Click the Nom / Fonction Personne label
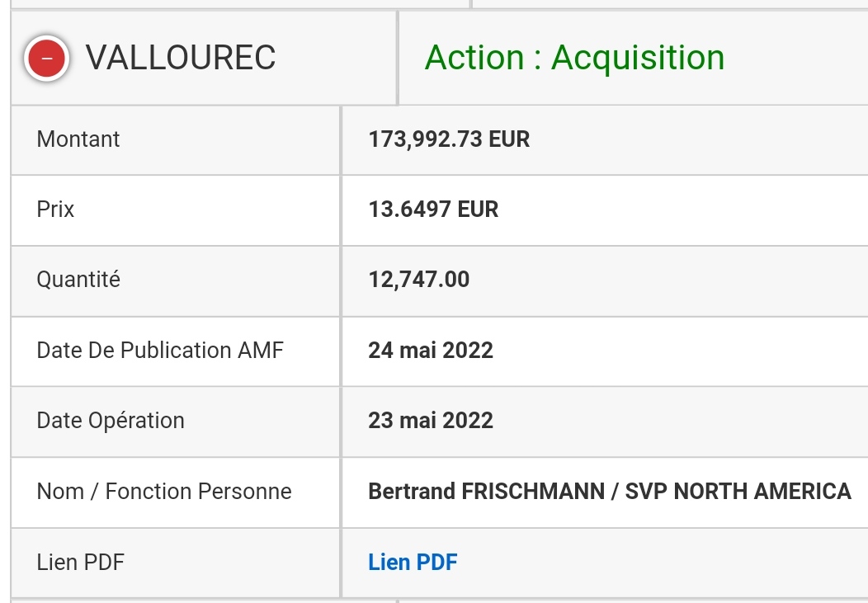Screen dimensions: 868x603 coord(164,492)
